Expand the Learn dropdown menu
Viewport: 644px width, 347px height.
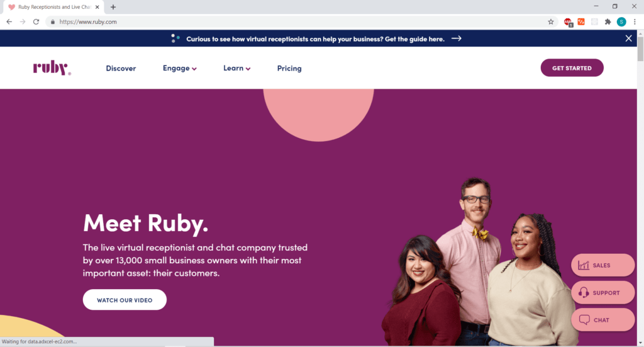tap(236, 68)
